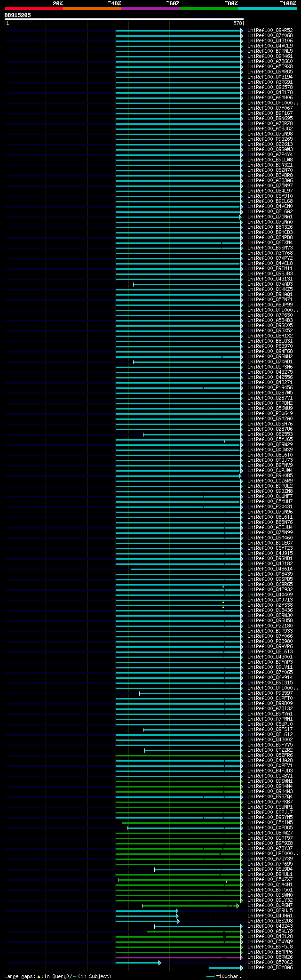Select the UniRef100_O43243 label
This screenshot has height=980, width=301.
click(x=270, y=926)
